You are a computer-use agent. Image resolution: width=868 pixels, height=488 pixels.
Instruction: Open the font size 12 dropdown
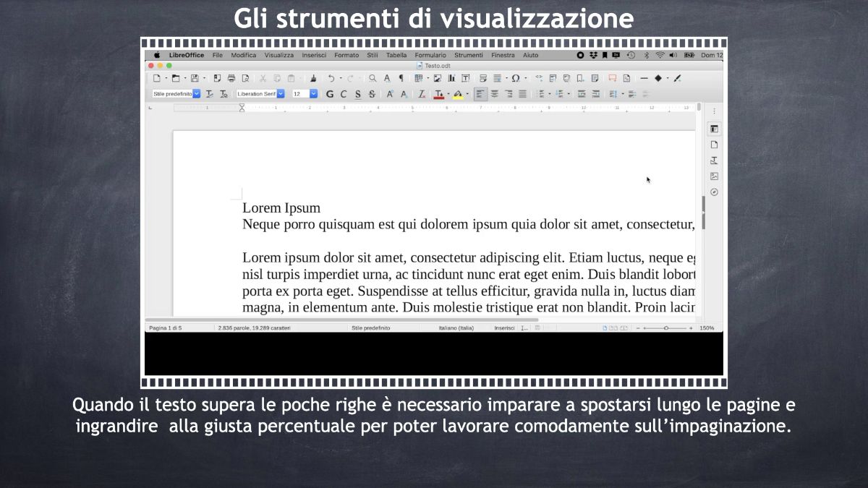coord(313,94)
